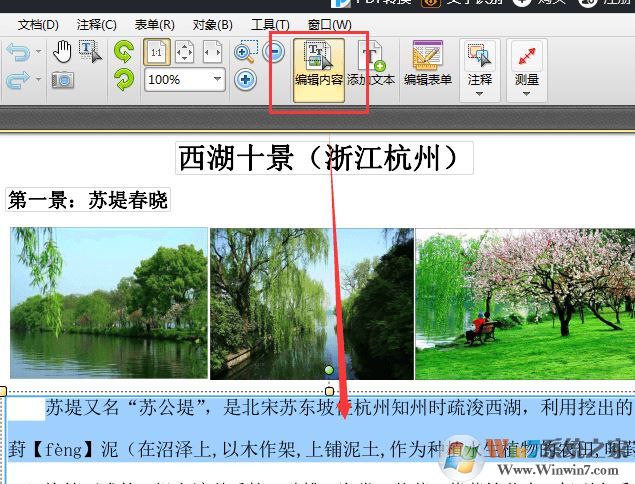Click the snapshot camera icon
This screenshot has height=484, width=635.
(x=63, y=80)
